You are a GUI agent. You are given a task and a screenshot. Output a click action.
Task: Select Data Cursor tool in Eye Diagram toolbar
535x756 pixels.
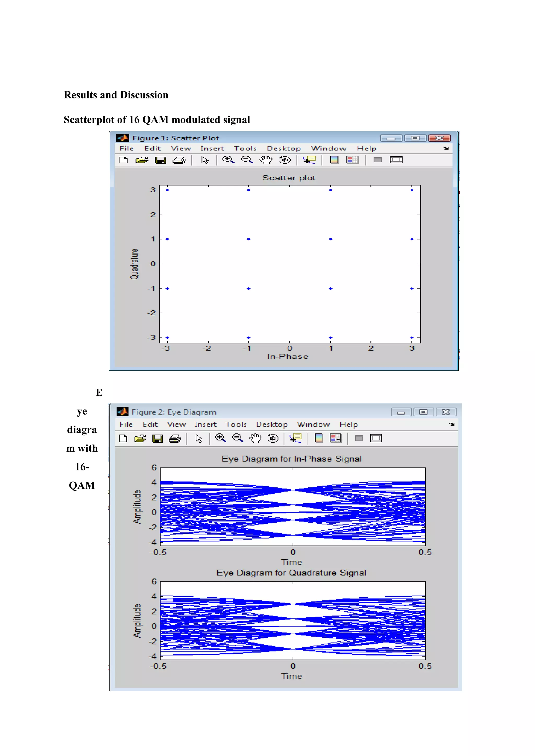[295, 438]
